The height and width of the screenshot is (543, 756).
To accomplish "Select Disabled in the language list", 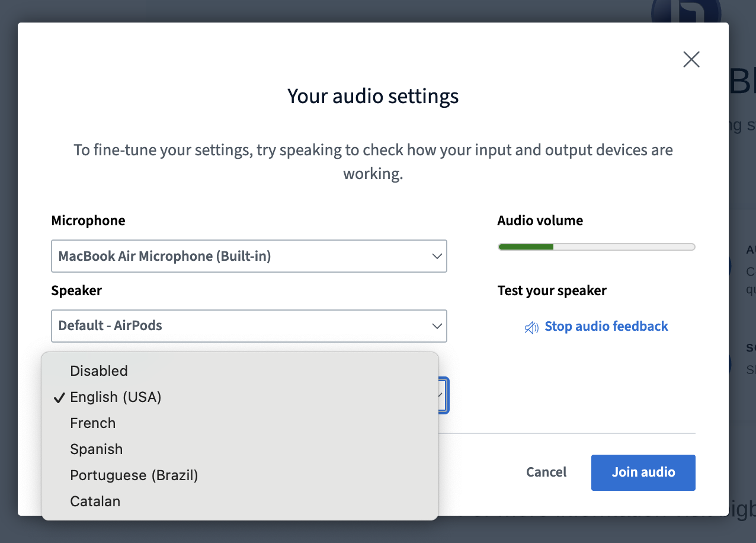I will tap(240, 371).
